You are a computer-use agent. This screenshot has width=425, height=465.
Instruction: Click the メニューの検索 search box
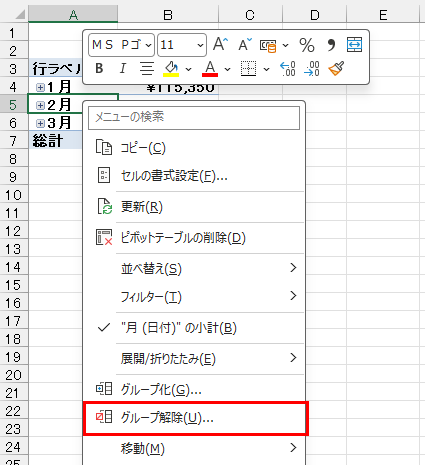194,118
